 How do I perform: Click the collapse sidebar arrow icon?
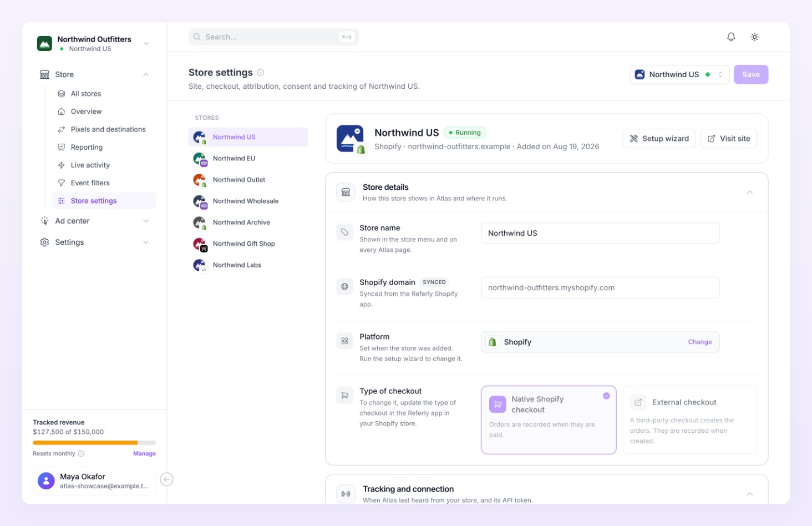pyautogui.click(x=166, y=479)
